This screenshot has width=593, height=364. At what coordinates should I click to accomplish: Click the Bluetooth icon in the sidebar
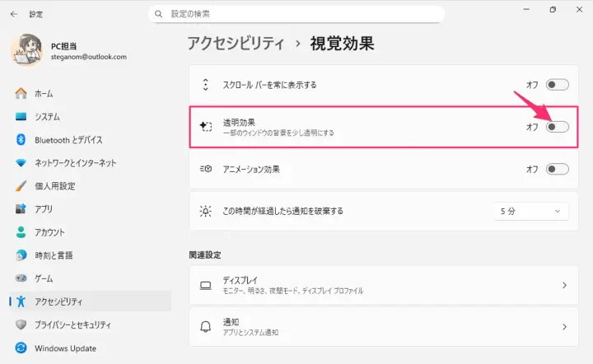click(x=21, y=140)
